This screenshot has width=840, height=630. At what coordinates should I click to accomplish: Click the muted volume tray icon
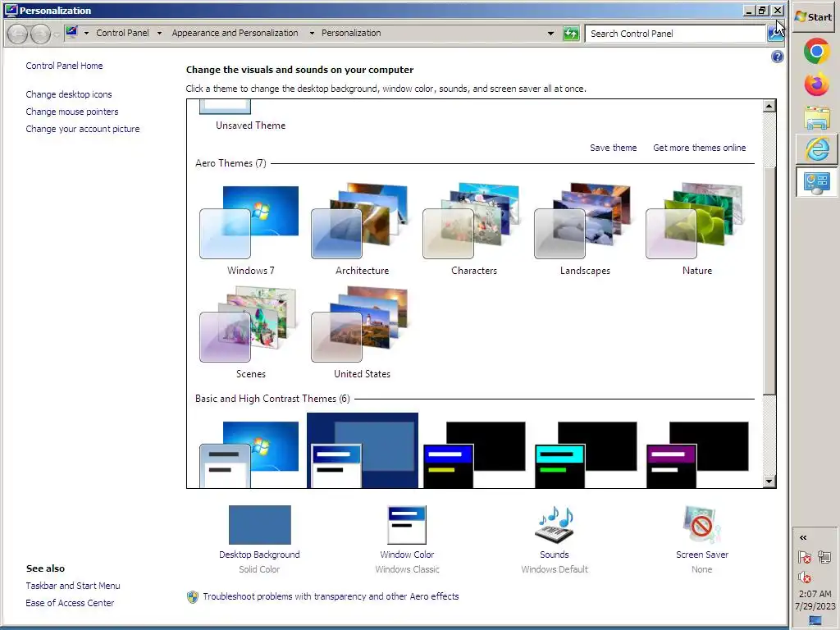tap(805, 577)
